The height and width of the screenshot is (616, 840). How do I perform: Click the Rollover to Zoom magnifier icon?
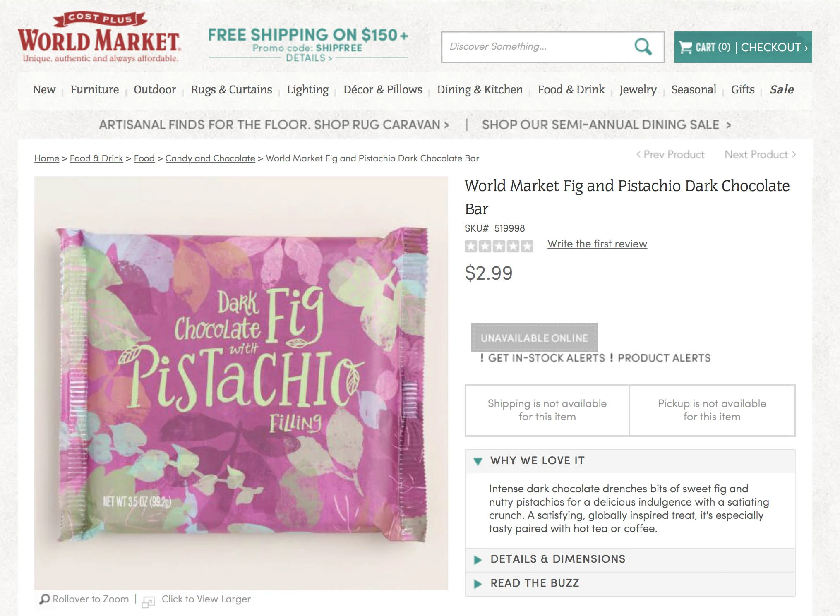point(44,599)
